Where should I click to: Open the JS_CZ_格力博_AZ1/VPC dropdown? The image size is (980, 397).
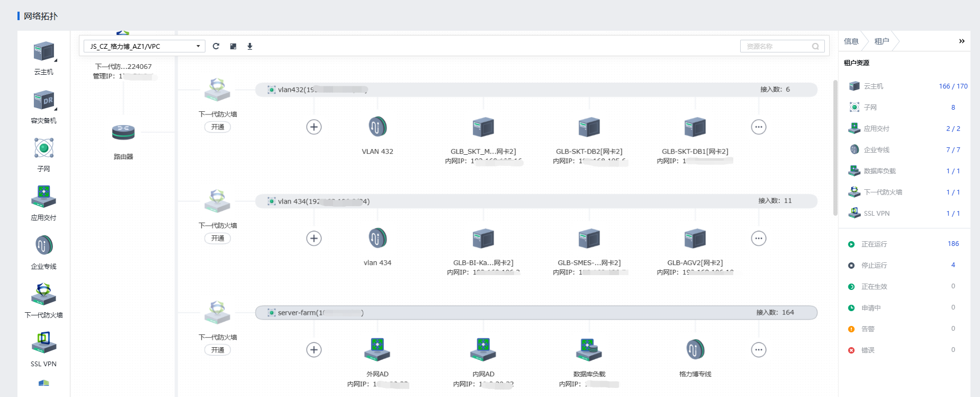pos(144,47)
